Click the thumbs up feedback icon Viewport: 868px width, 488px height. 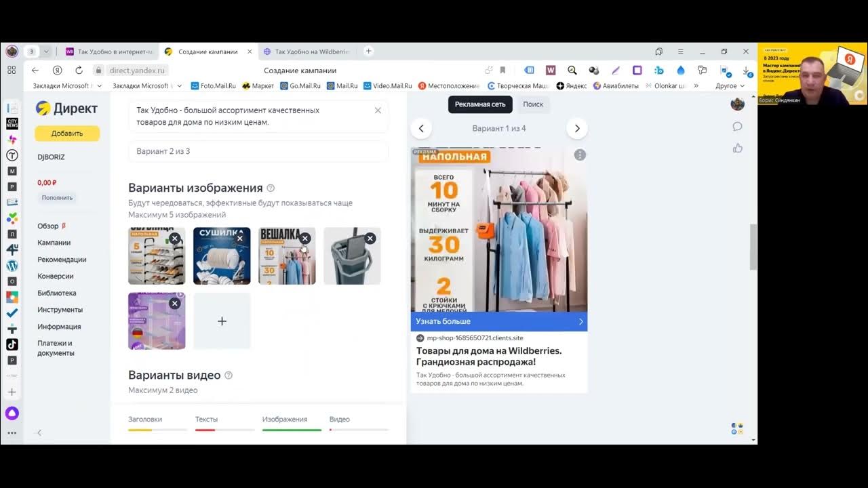tap(738, 148)
